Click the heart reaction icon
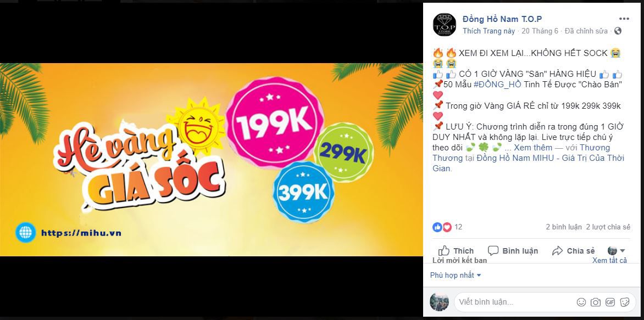 [447, 227]
